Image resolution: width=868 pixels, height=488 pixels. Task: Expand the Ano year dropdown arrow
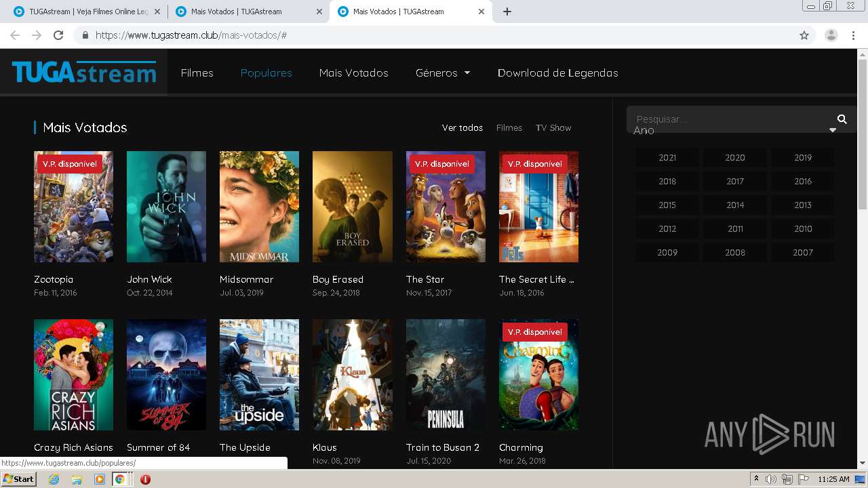[x=833, y=130]
